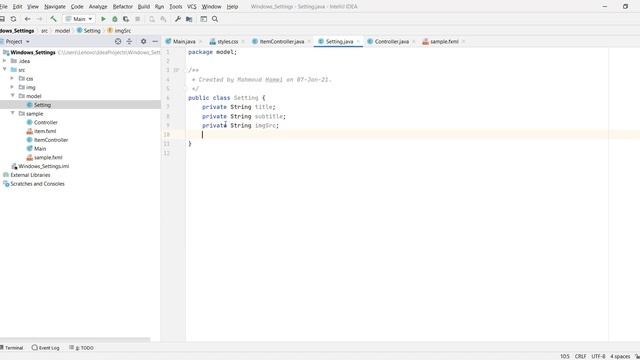Click the src breadcrumb in navigation bar
This screenshot has width=640, height=360.
[x=44, y=31]
